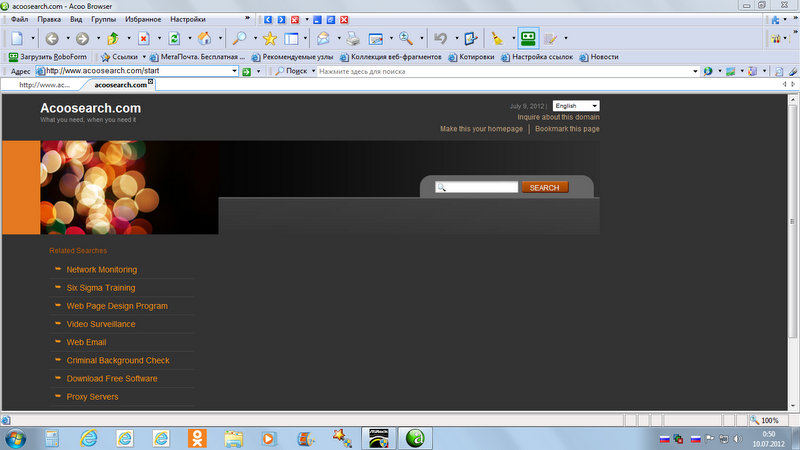Image resolution: width=800 pixels, height=450 pixels.
Task: Expand the Поиск search engine dropdown
Action: (x=313, y=71)
